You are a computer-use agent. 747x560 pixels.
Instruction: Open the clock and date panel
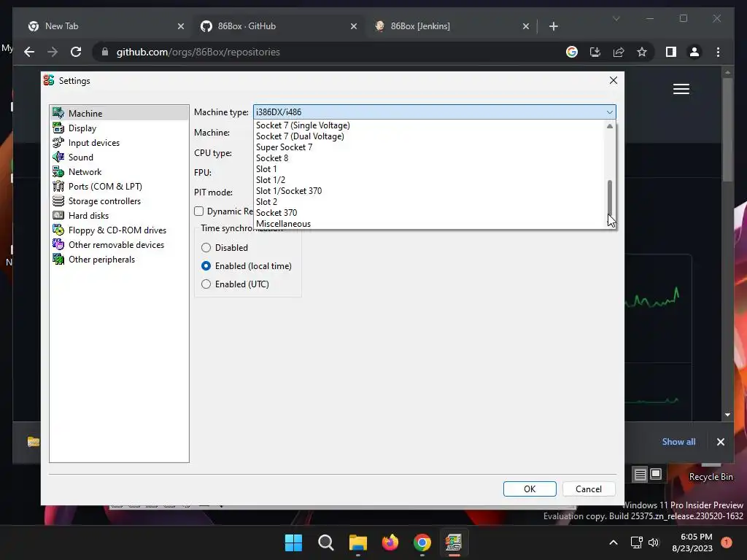pos(692,542)
